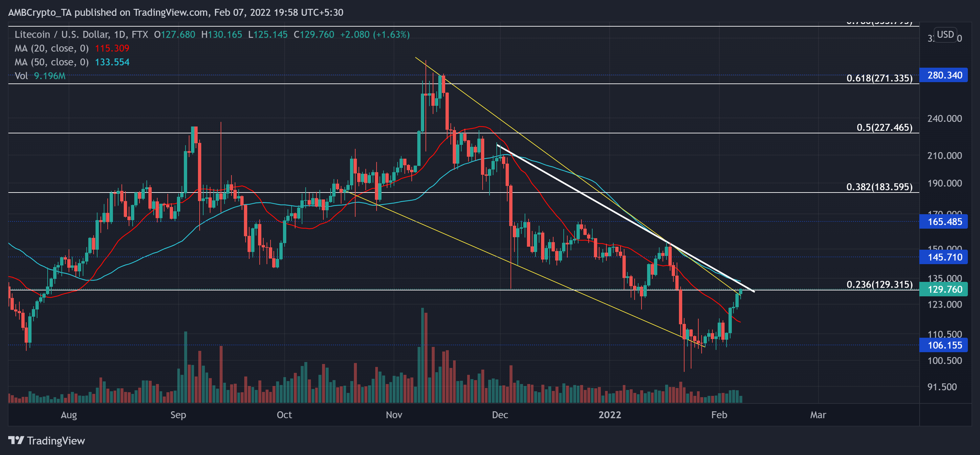
Task: Click the Nov label on time axis
Action: pyautogui.click(x=394, y=415)
